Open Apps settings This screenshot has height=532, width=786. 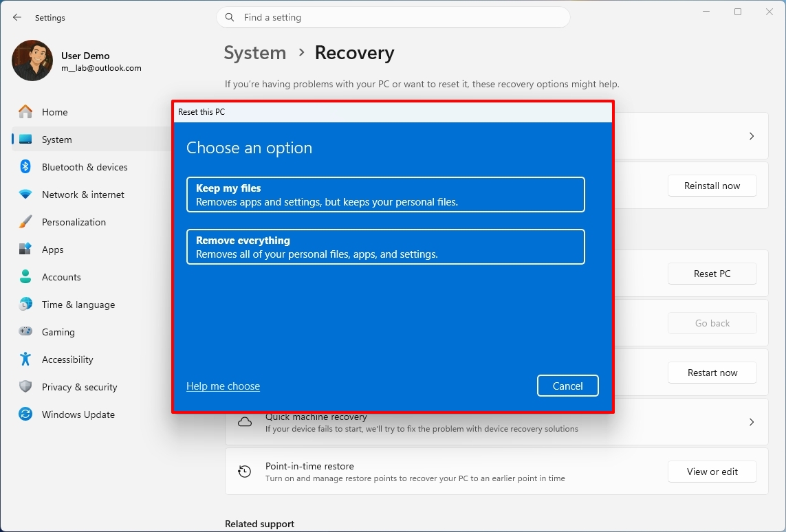(x=91, y=250)
